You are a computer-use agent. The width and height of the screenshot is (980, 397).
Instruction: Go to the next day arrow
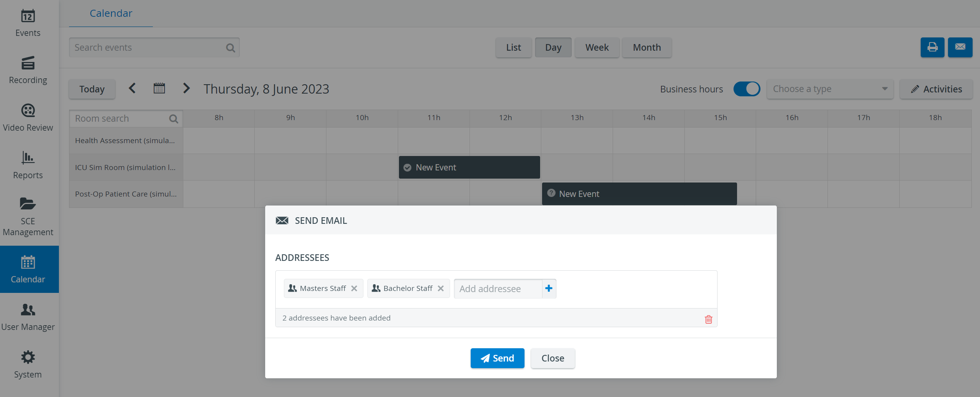click(x=186, y=89)
